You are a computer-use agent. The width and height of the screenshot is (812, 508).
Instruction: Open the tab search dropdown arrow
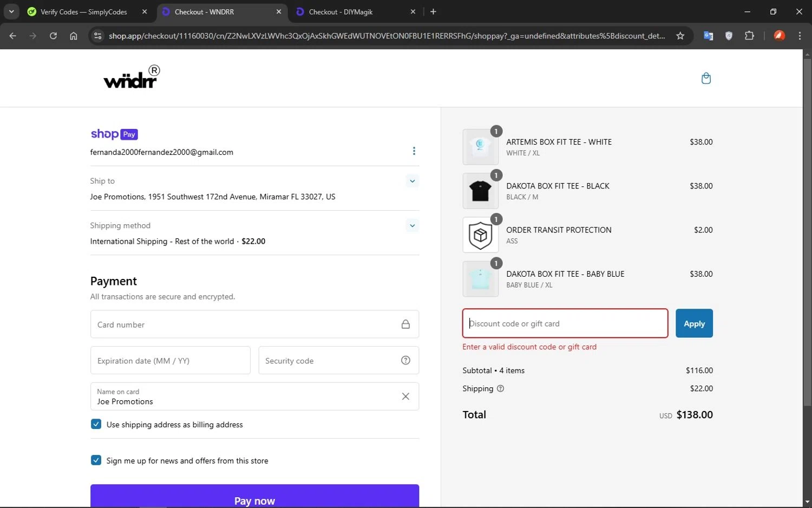coord(11,11)
